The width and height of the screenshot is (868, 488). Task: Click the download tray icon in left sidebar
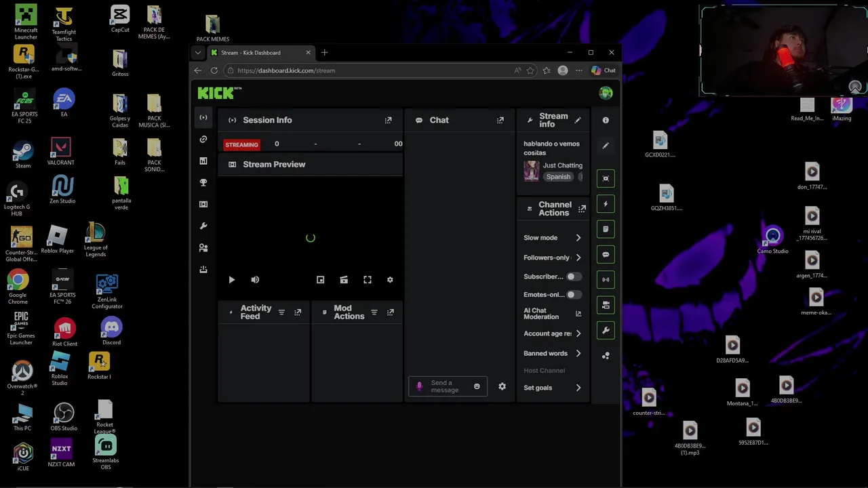pyautogui.click(x=203, y=269)
